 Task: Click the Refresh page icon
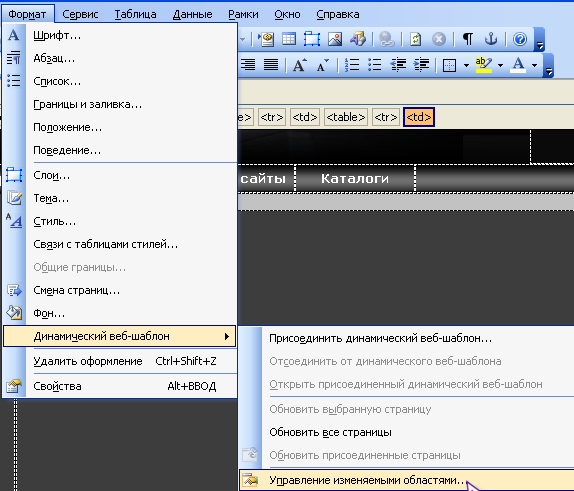pyautogui.click(x=416, y=39)
